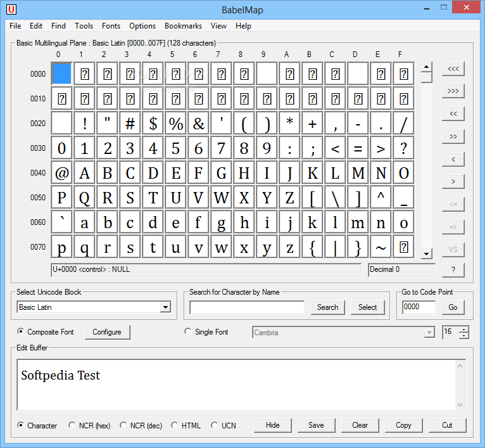
Task: Increase font size with the up spinner
Action: [x=464, y=330]
